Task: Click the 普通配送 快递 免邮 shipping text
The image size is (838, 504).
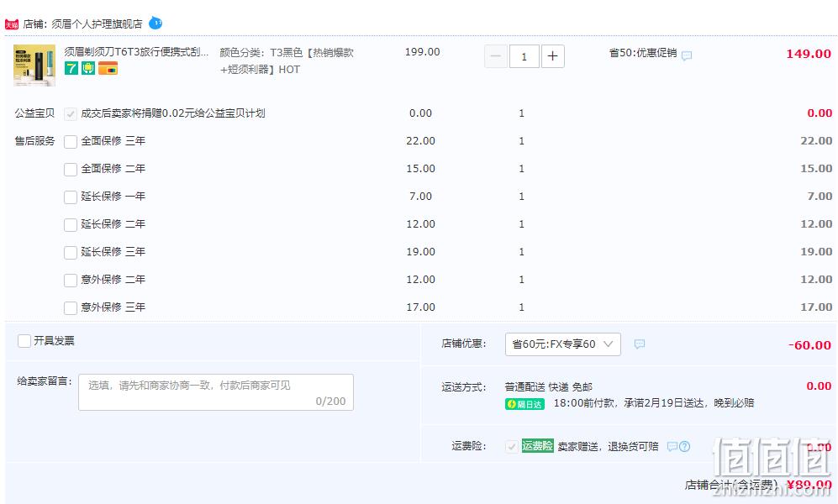Action: [x=548, y=386]
